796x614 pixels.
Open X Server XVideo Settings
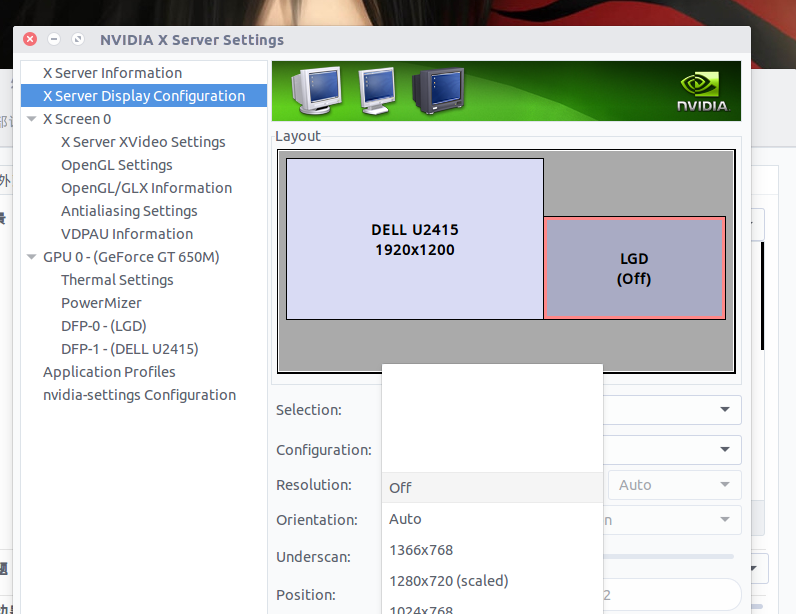(x=143, y=142)
